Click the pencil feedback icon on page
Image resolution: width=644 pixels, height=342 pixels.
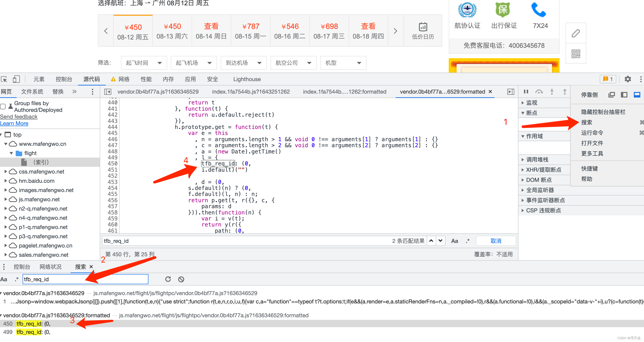coord(576,33)
